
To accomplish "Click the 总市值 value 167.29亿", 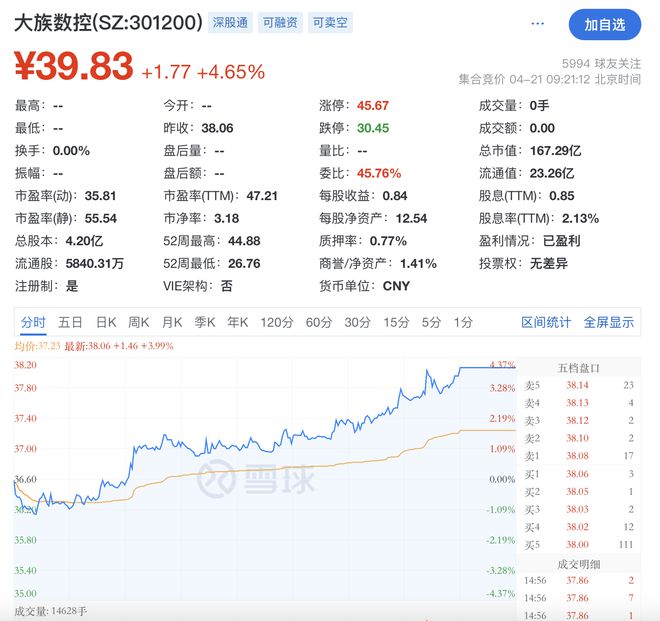I will [x=556, y=151].
